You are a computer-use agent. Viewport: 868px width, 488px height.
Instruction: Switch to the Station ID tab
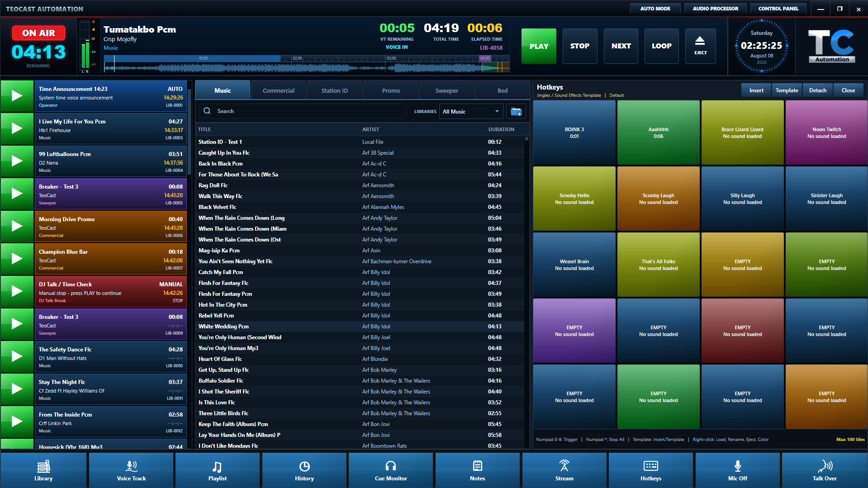pos(335,90)
